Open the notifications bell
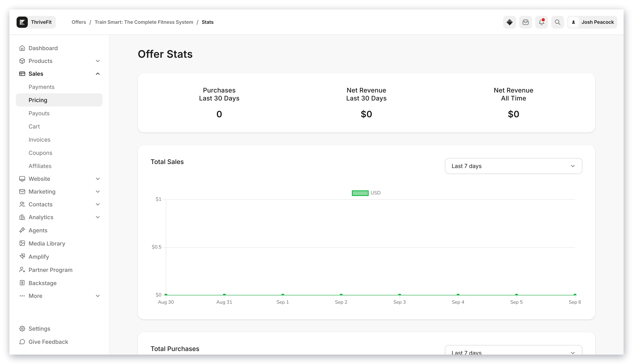Screen dimensions: 633x364 click(541, 22)
